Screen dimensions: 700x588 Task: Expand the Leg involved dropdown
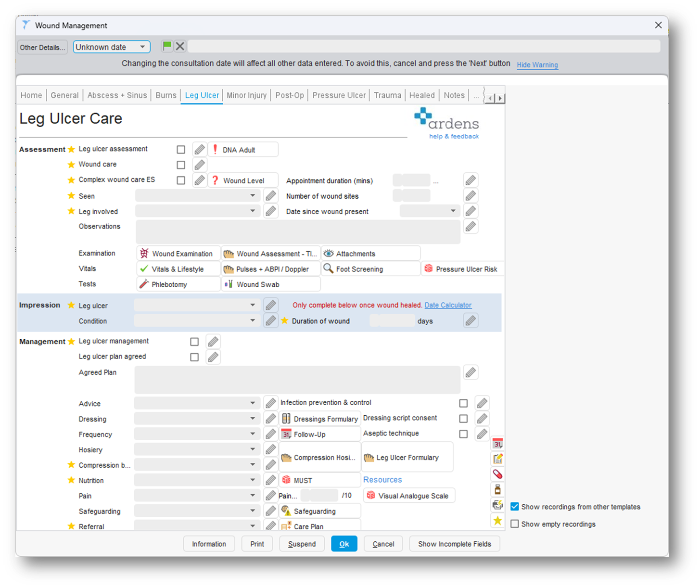(x=198, y=211)
